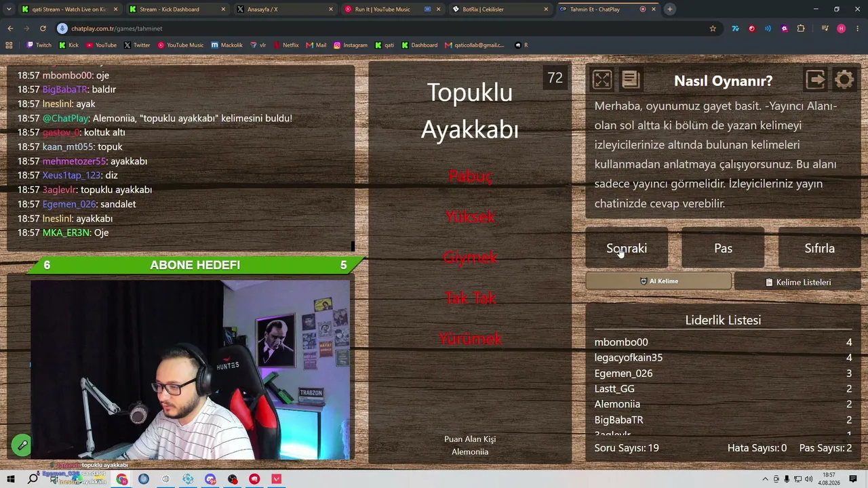Open the Mackolik bookmark
Screen dimensions: 868x488
[226, 45]
